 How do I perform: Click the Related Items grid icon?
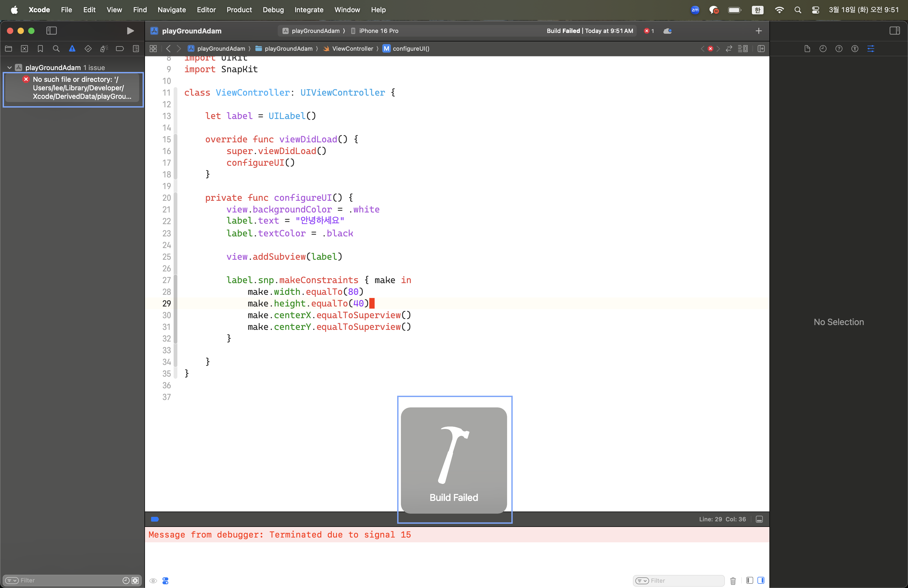click(153, 48)
